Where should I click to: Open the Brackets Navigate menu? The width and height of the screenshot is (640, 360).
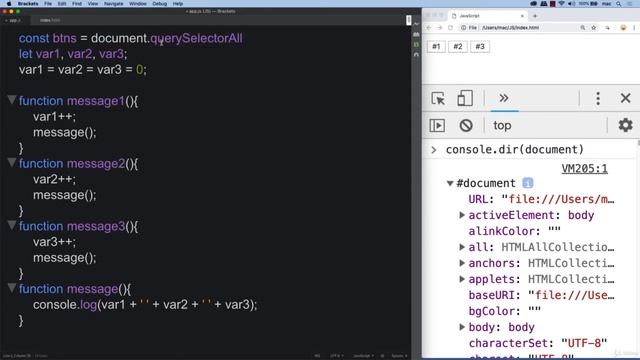pyautogui.click(x=113, y=4)
